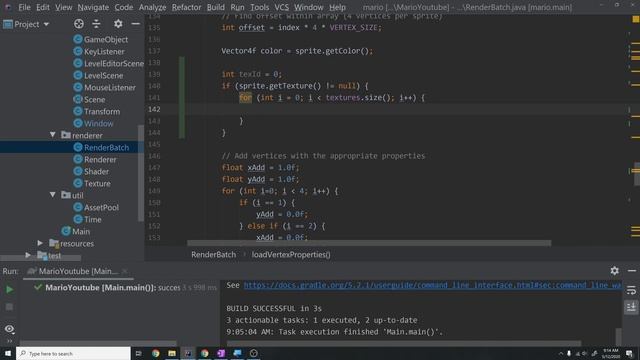This screenshot has height=360, width=640.
Task: Select Texture class in project tree
Action: tap(97, 184)
